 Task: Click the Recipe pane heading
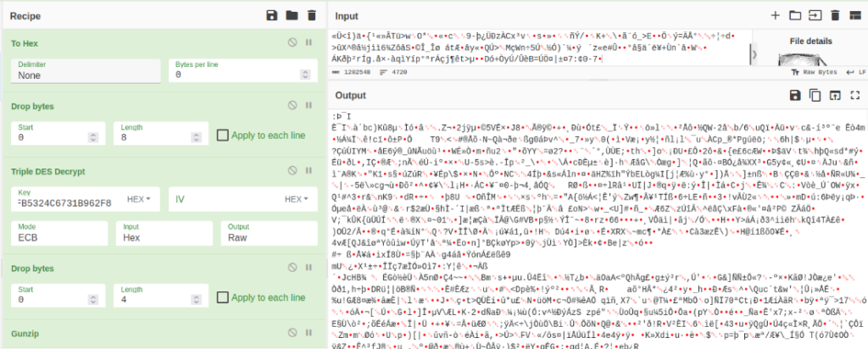25,16
